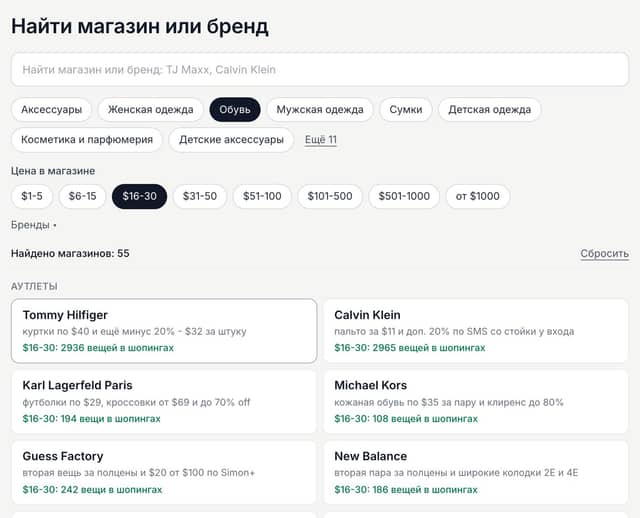Image resolution: width=640 pixels, height=518 pixels.
Task: Open the New Balance outlet card
Action: coord(476,472)
